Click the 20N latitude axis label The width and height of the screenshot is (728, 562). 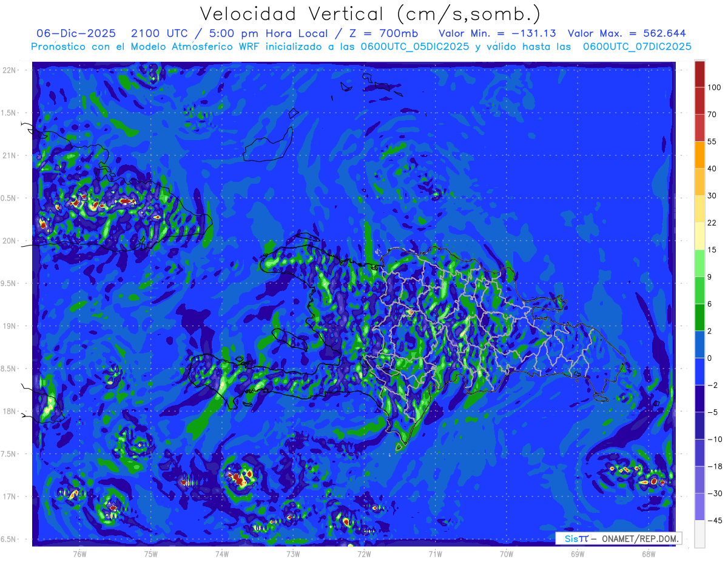click(x=9, y=241)
